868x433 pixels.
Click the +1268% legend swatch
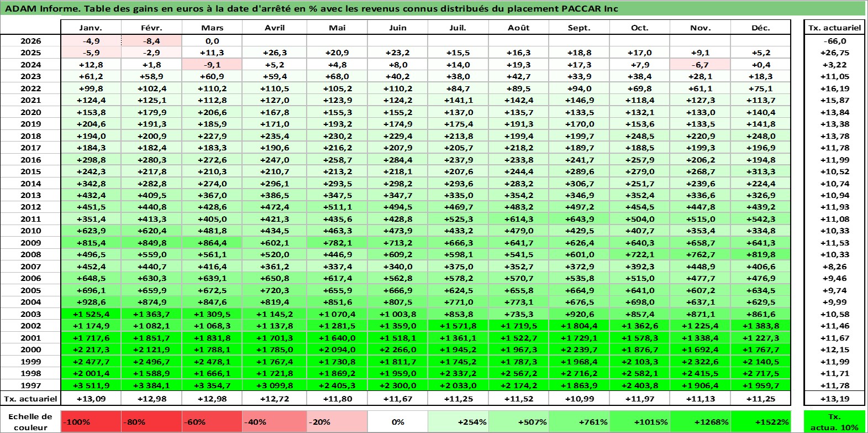pyautogui.click(x=700, y=421)
